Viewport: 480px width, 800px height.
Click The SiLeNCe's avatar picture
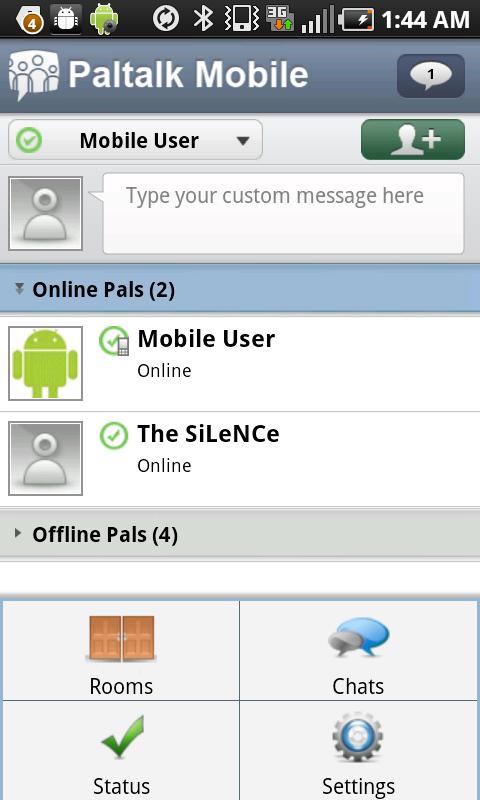tap(45, 458)
